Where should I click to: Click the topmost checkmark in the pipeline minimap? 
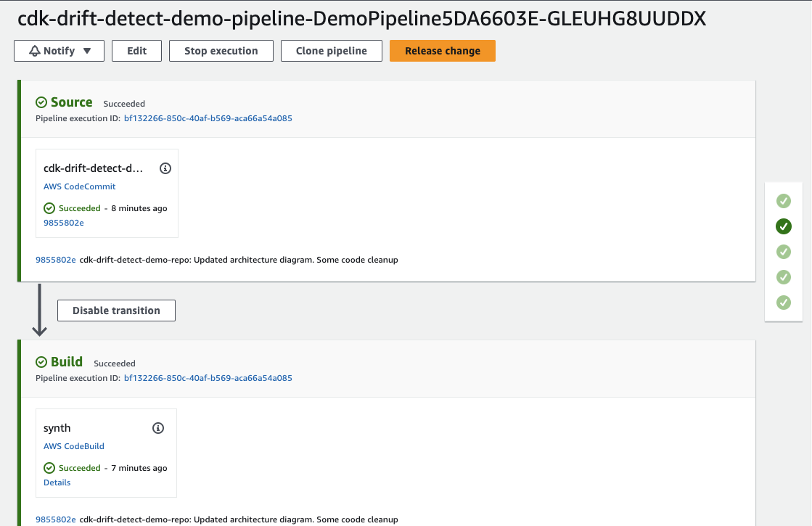783,201
